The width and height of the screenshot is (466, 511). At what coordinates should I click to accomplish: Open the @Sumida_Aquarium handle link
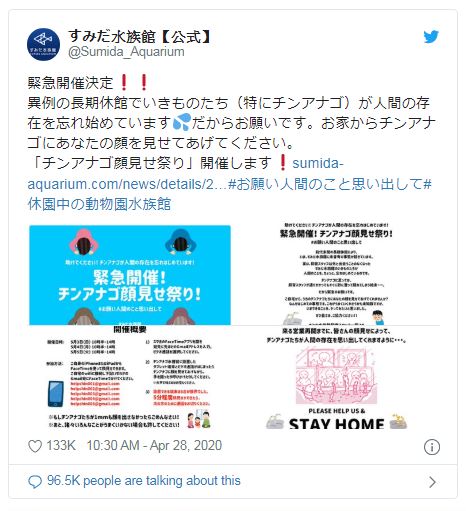point(126,52)
